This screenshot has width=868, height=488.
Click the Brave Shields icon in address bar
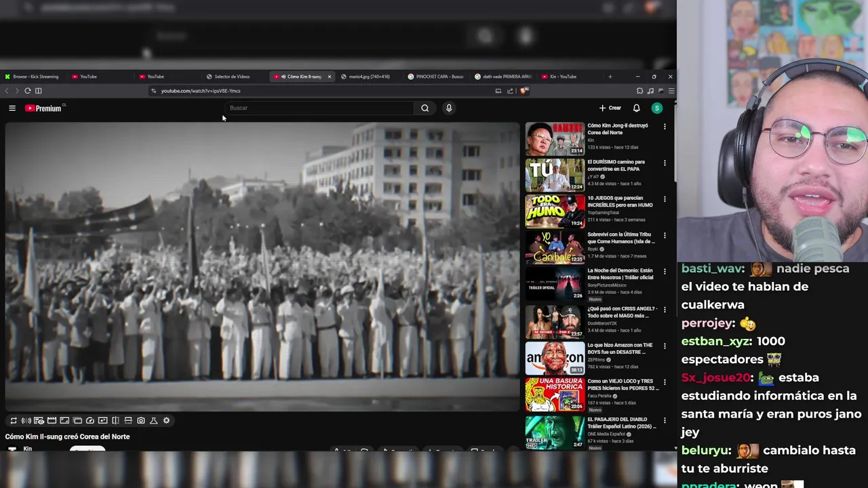(x=524, y=91)
